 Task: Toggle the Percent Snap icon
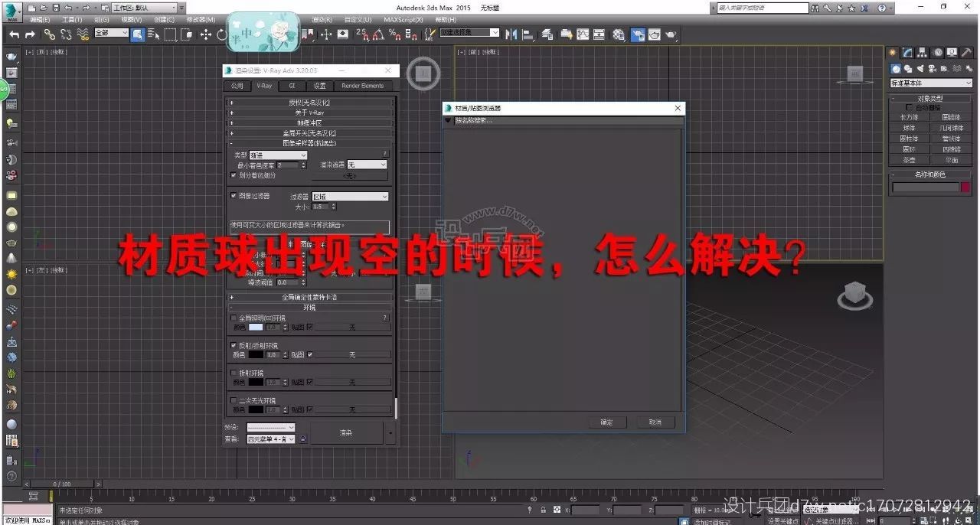[394, 34]
